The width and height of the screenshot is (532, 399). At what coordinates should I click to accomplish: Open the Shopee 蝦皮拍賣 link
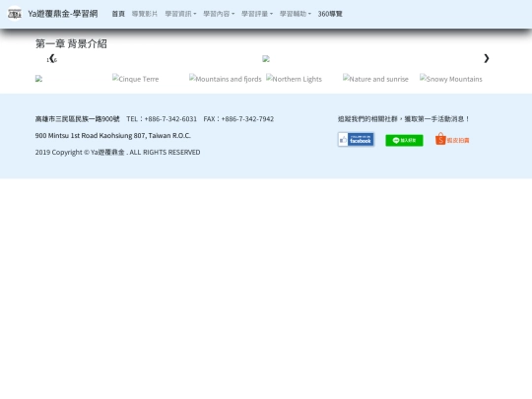[x=452, y=139]
